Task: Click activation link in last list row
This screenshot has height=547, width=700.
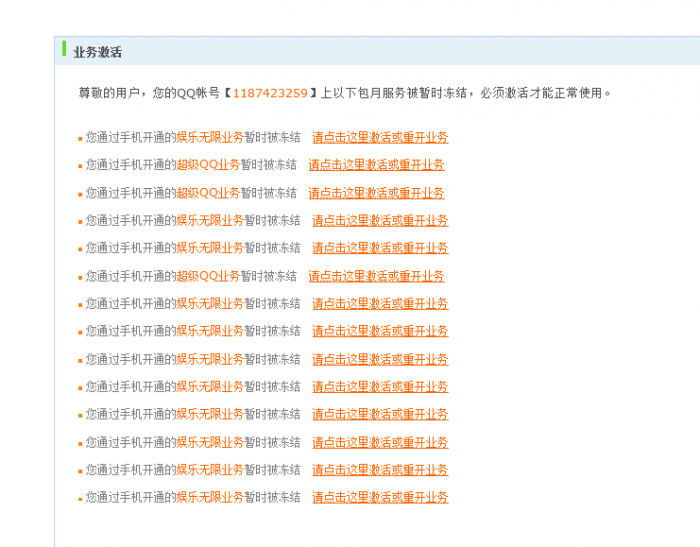Action: [x=380, y=497]
